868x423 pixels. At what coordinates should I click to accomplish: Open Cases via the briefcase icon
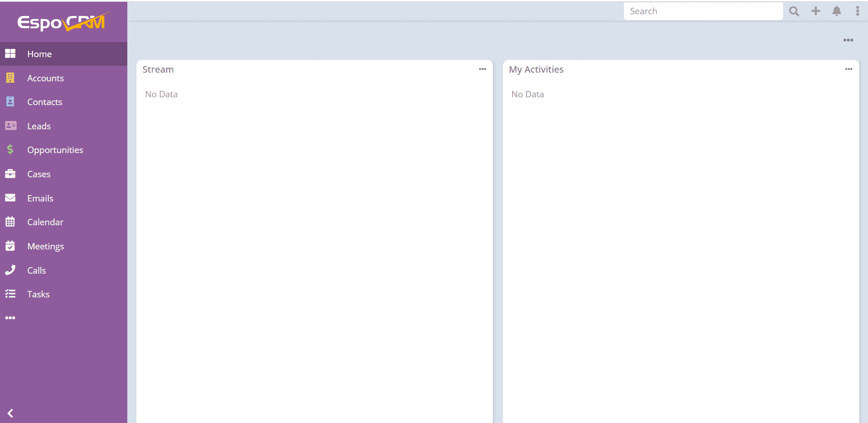[10, 174]
